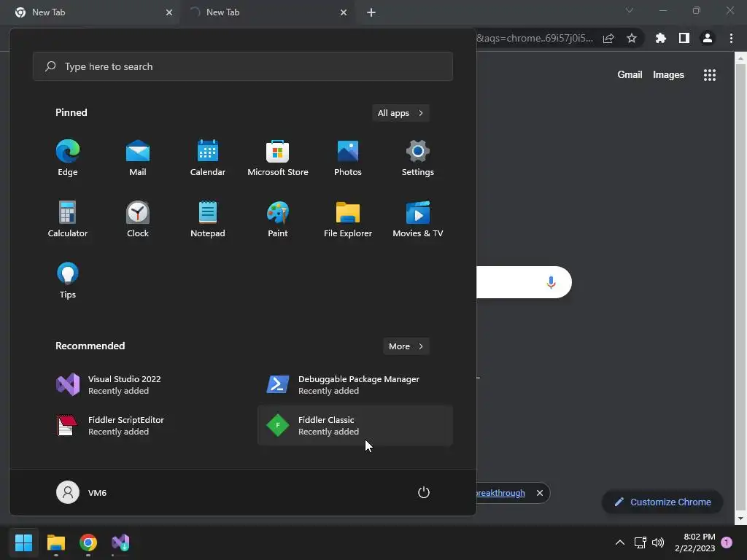Open the Images link
This screenshot has width=747, height=560.
coord(668,75)
